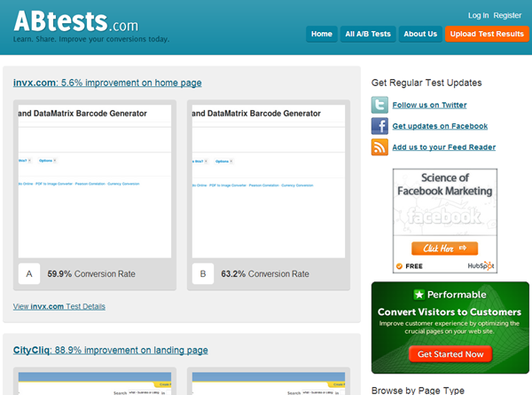
Task: Click the HubSpot logo in ad
Action: tap(481, 265)
